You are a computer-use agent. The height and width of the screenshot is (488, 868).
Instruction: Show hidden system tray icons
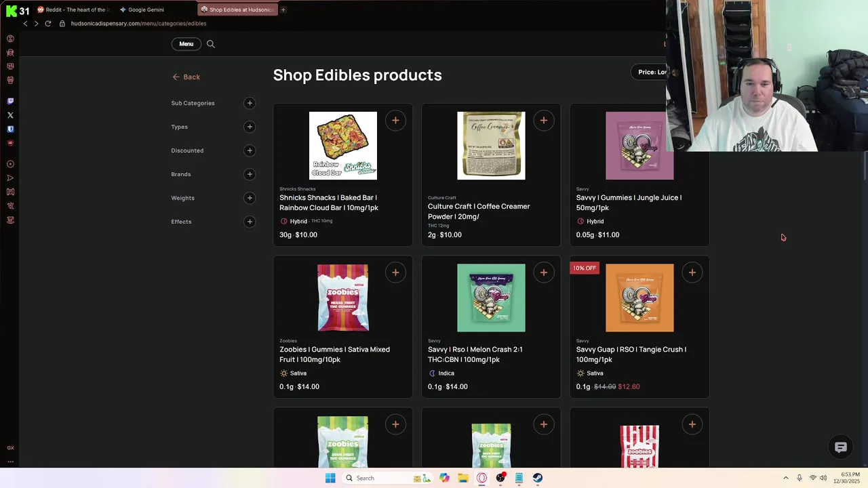coord(786,478)
